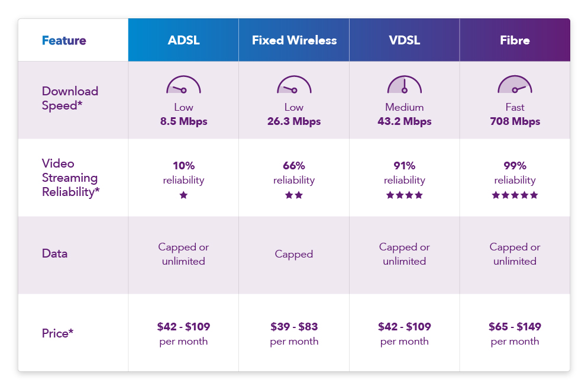Image resolution: width=588 pixels, height=389 pixels.
Task: Click the Fixed Wireless Capped data cell
Action: click(x=294, y=254)
